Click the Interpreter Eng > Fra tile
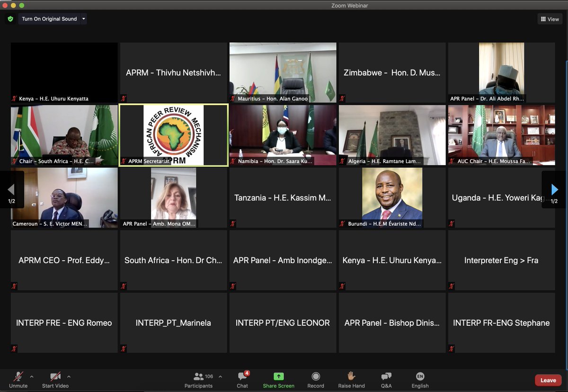Viewport: 568px width, 392px height. point(501,260)
